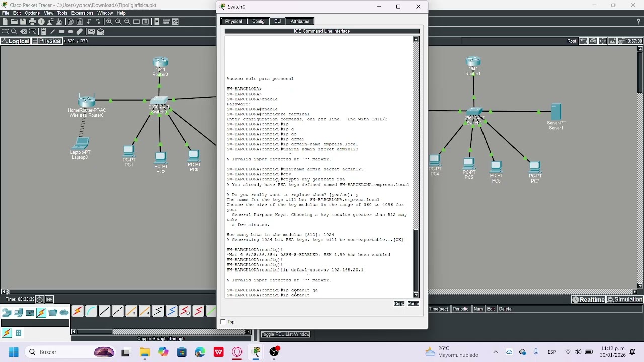
Task: Open Windows Start menu
Action: 13,352
